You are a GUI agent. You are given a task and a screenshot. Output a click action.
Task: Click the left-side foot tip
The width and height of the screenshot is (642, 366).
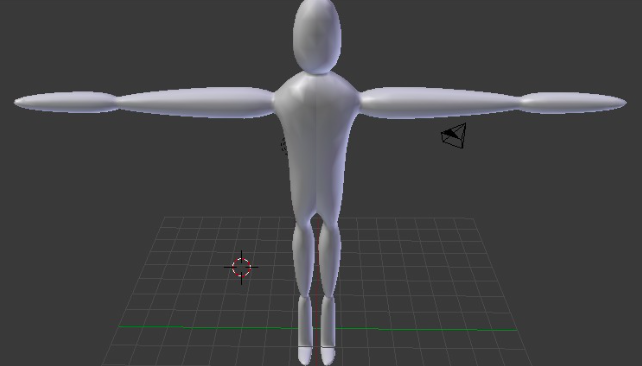(305, 356)
